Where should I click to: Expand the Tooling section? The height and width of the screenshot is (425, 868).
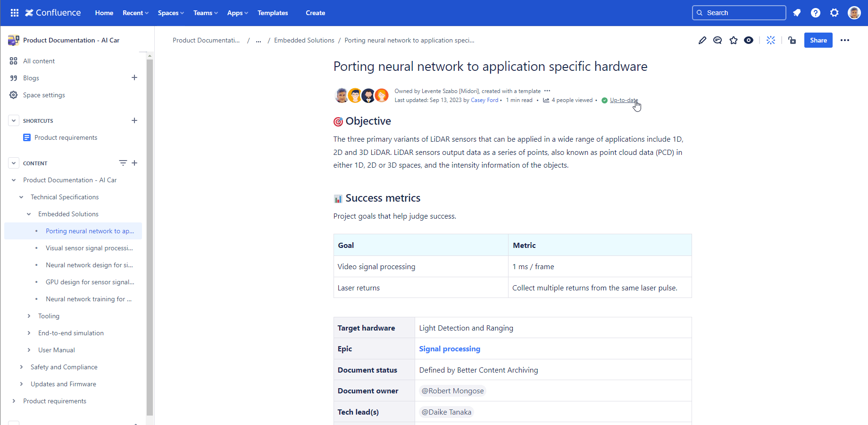pos(29,316)
